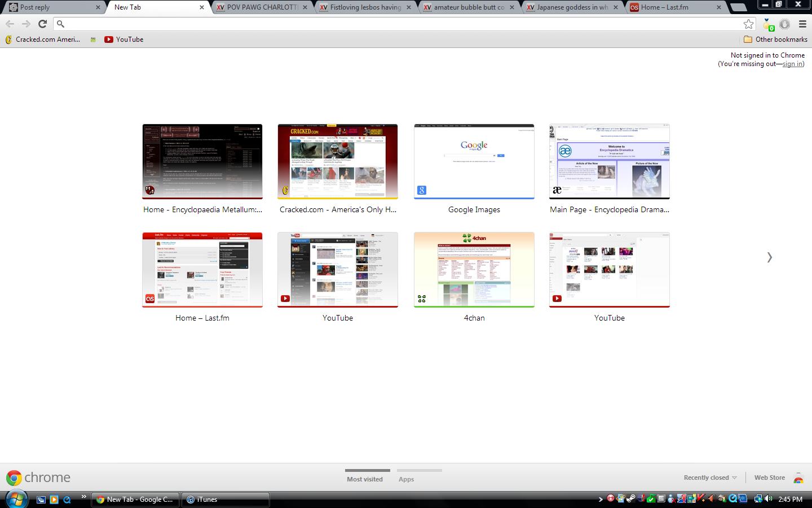The height and width of the screenshot is (508, 812).
Task: Click the red Kaspersky tray icon
Action: [701, 498]
